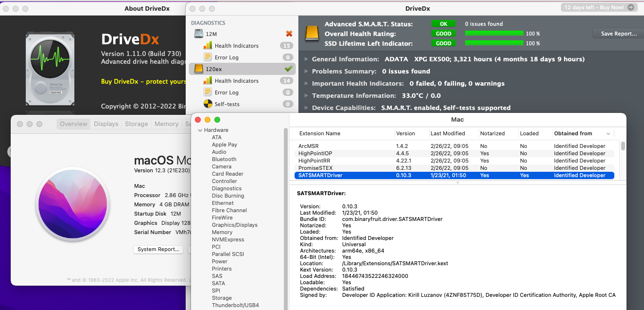
Task: Select Bluetooth in the Hardware list
Action: click(224, 159)
